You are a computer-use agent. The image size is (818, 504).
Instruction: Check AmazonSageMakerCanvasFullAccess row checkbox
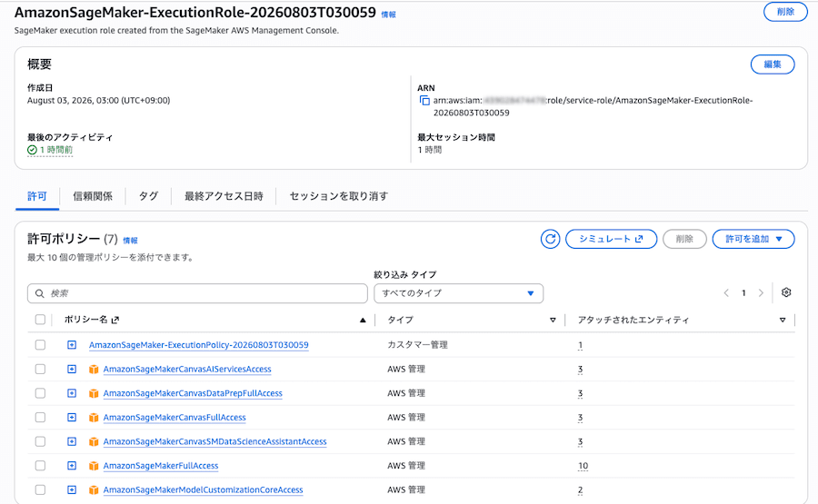[40, 418]
